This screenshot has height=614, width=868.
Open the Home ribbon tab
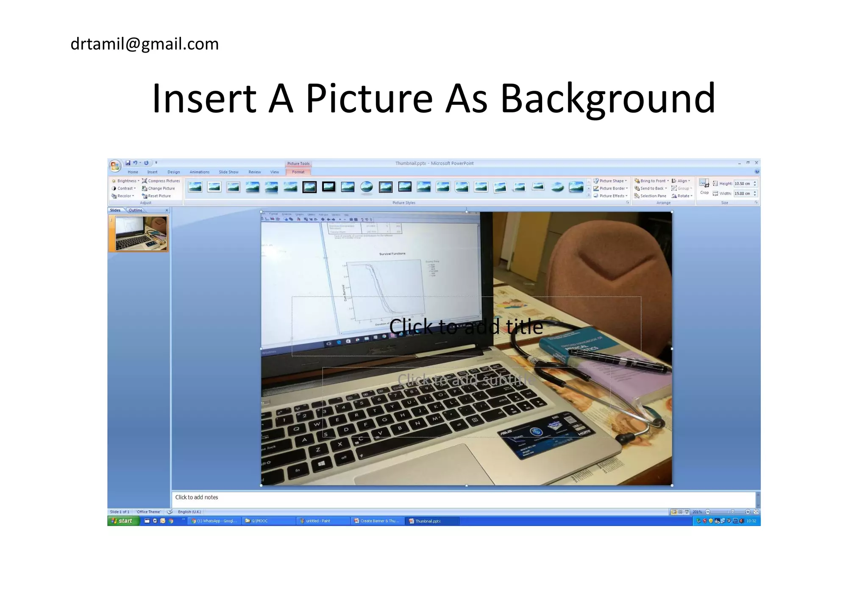[133, 172]
